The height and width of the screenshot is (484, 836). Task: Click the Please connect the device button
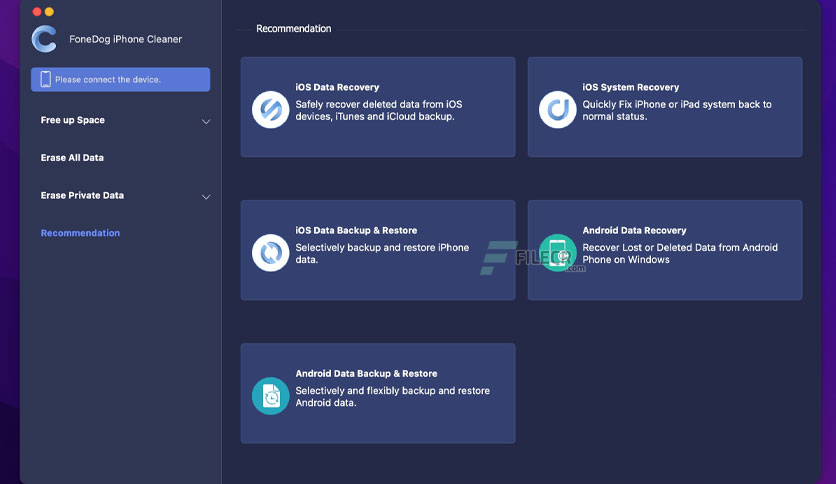[x=120, y=79]
